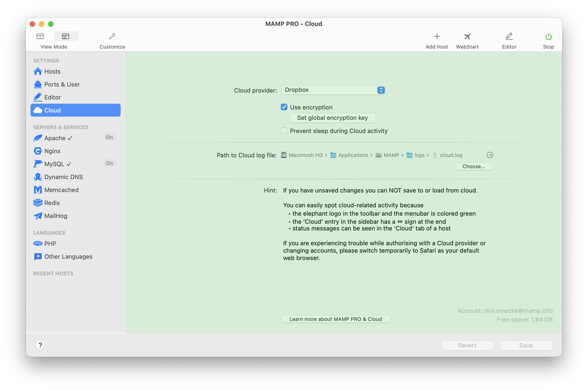588x391 pixels.
Task: Switch to the compact view mode icon
Action: pyautogui.click(x=40, y=36)
